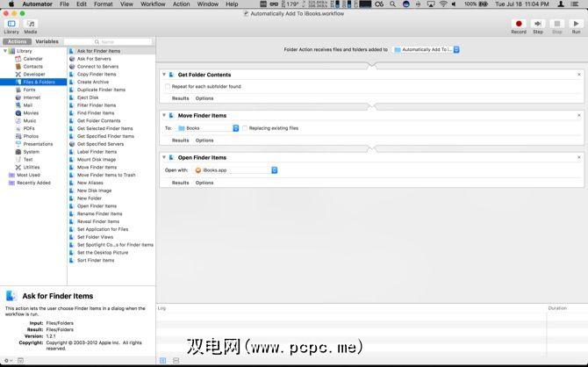Collapse the Library tree root

(x=5, y=51)
